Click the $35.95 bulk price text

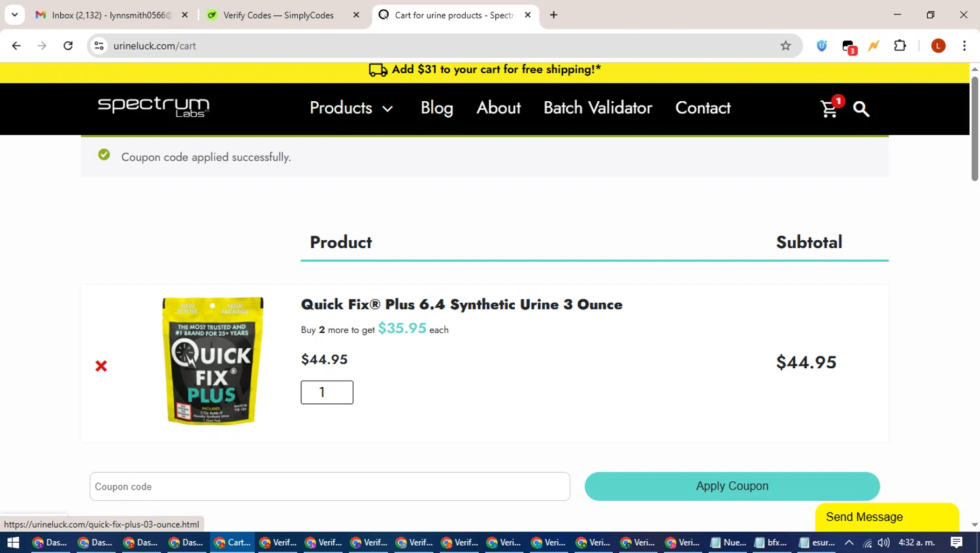click(402, 328)
